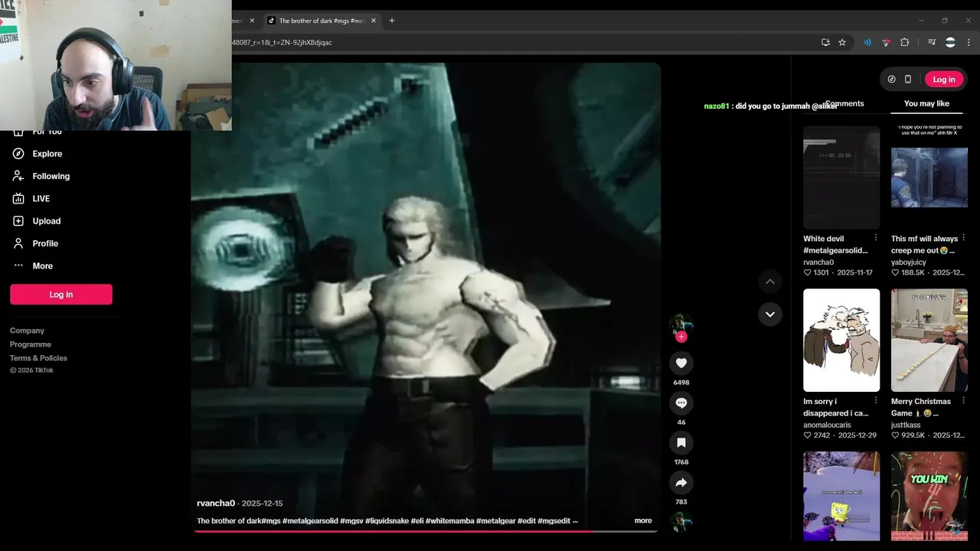Open options for Merry Christmas Game card
The width and height of the screenshot is (980, 551).
(x=964, y=401)
